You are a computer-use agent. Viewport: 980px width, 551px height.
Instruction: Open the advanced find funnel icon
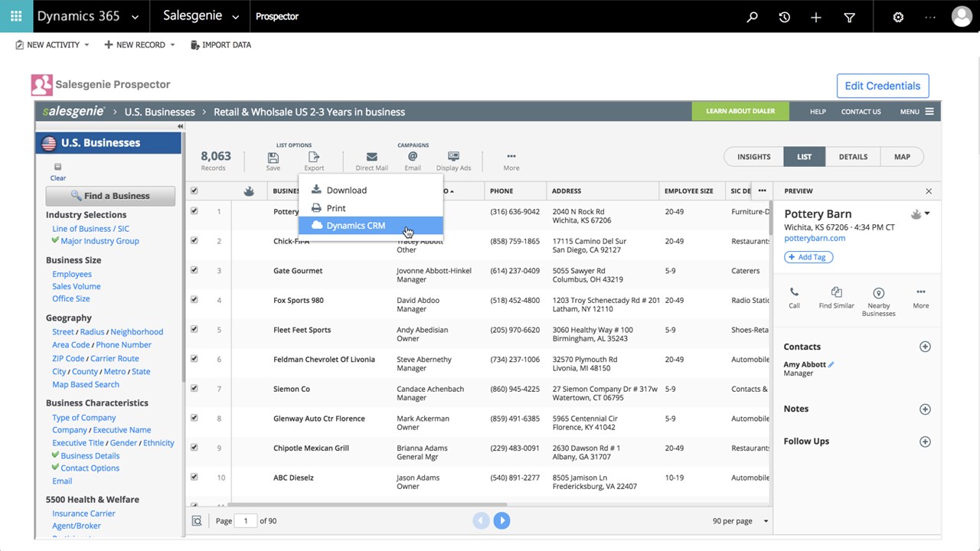[x=849, y=17]
